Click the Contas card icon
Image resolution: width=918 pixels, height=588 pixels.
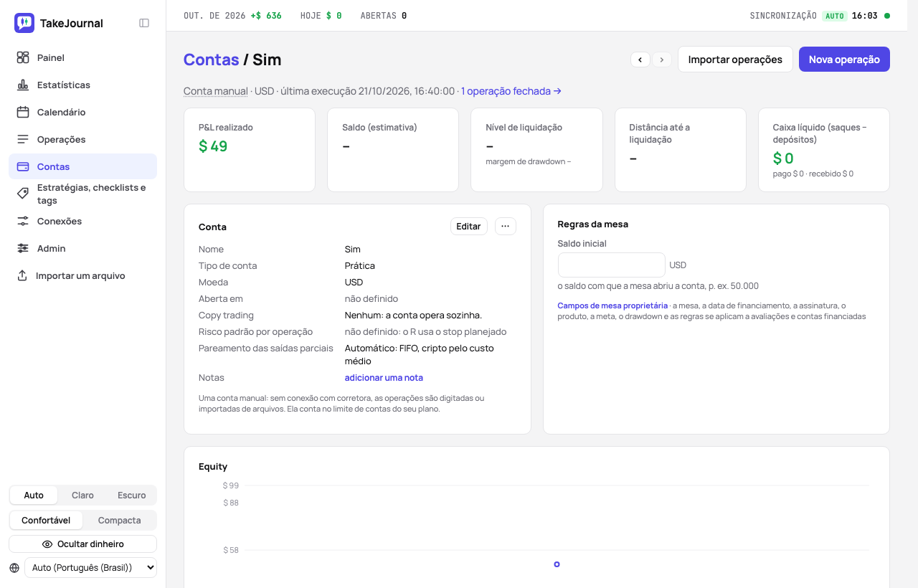23,166
